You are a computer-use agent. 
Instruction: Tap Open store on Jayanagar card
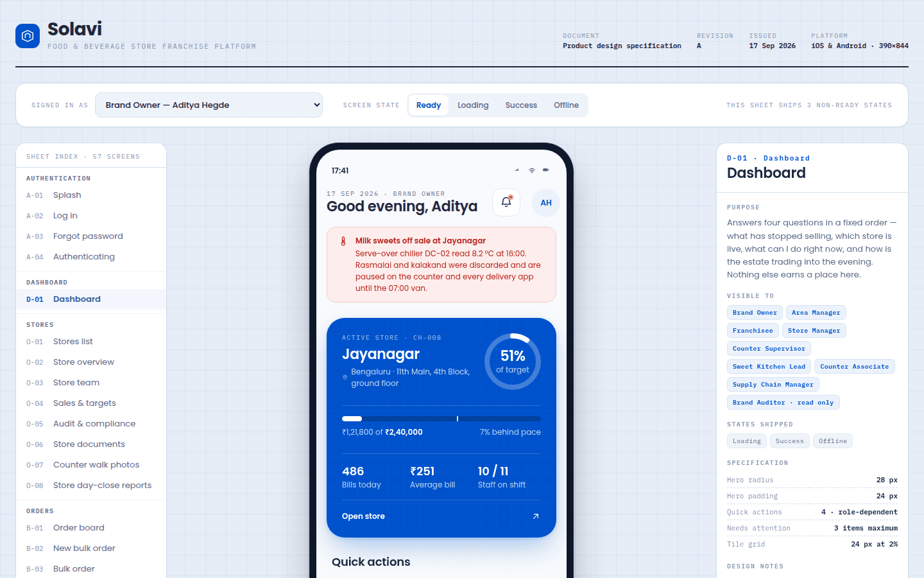pyautogui.click(x=441, y=516)
